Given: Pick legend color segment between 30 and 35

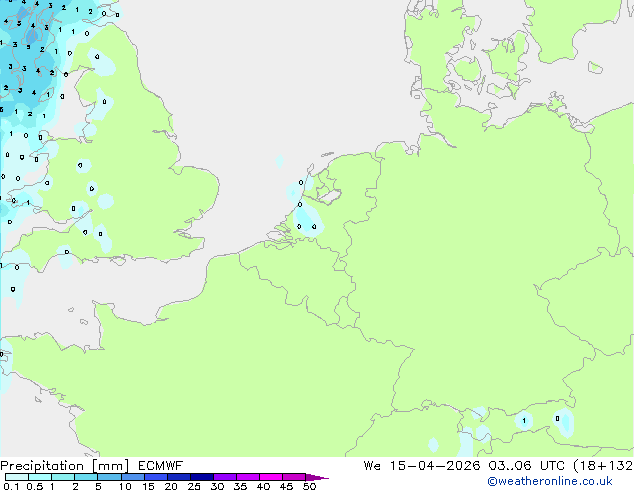Looking at the screenshot, I should point(225,477).
